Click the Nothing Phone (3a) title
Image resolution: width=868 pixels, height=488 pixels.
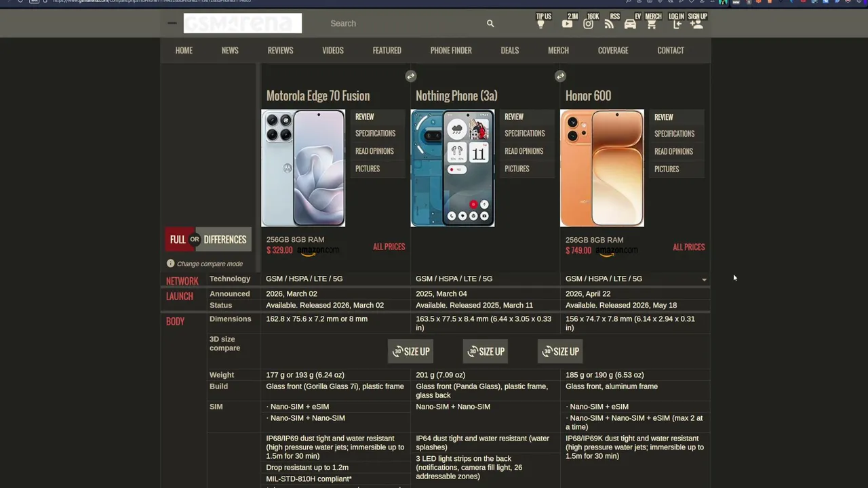tap(456, 96)
